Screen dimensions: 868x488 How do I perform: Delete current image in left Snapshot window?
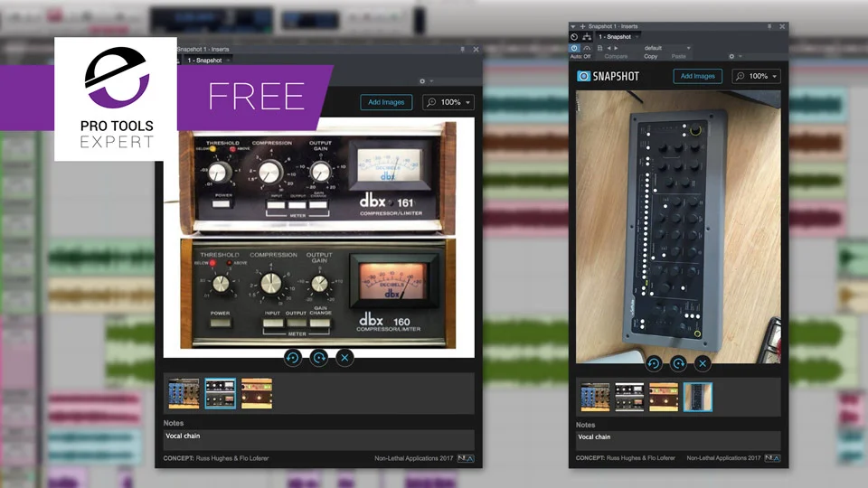[x=344, y=358]
